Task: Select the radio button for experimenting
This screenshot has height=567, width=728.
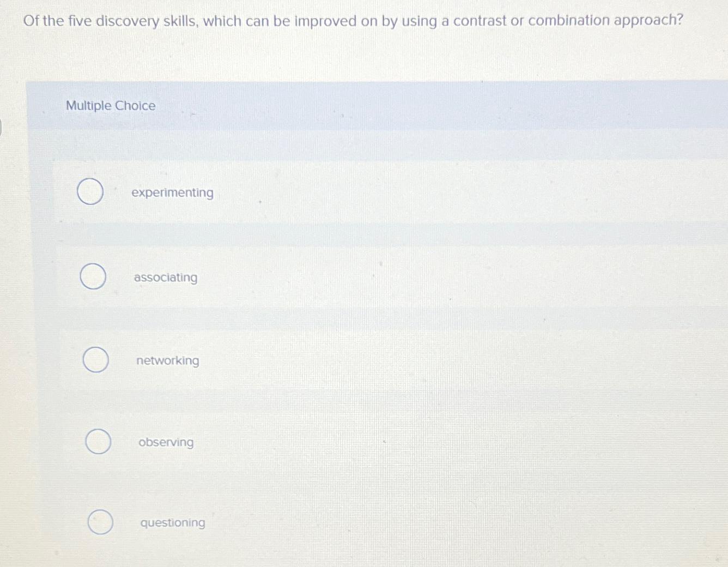Action: [x=90, y=191]
